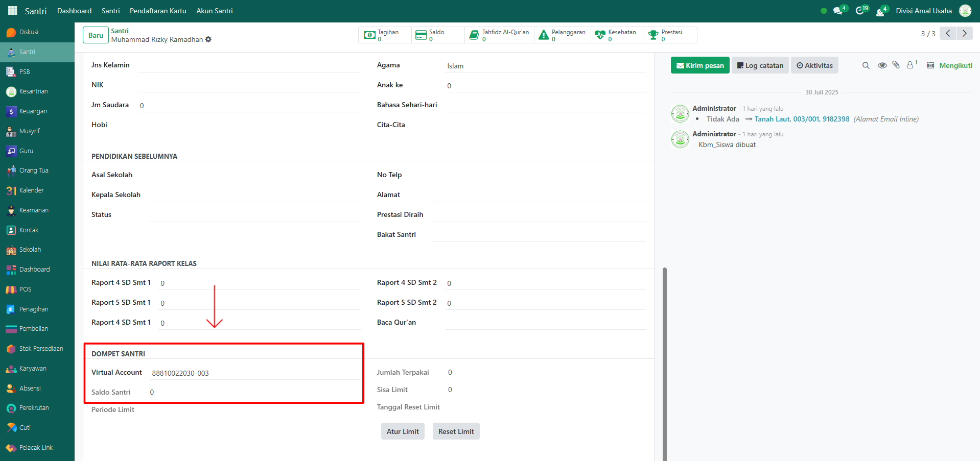Click the search messages magnifier icon
This screenshot has width=980, height=461.
point(866,65)
